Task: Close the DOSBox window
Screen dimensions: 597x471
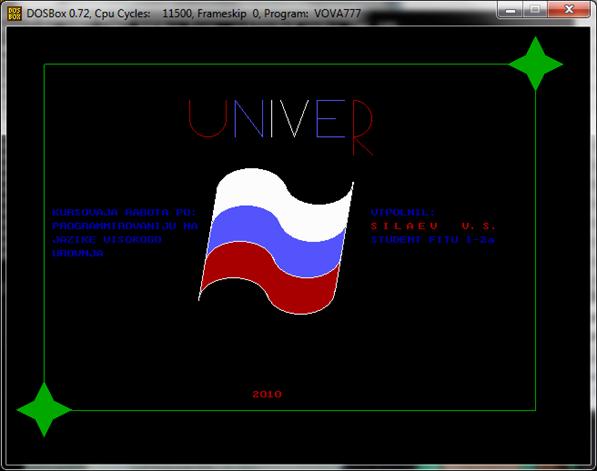Action: tap(569, 10)
